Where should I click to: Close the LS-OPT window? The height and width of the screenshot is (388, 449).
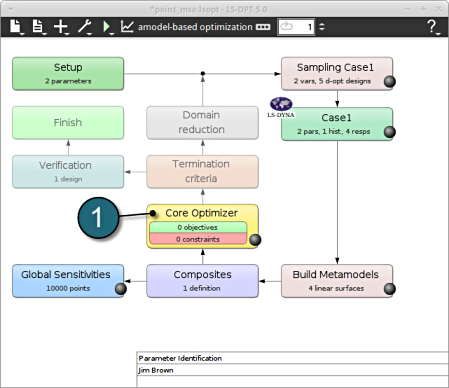pos(438,9)
